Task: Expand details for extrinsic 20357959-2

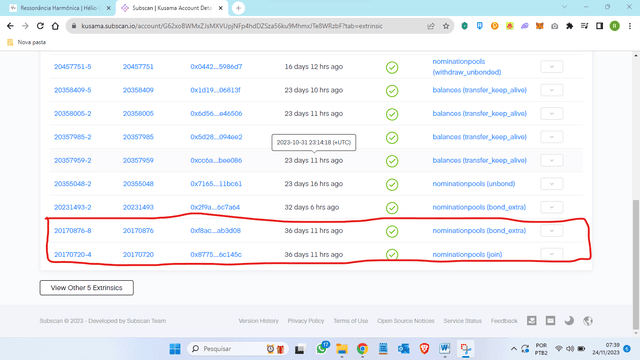Action: click(x=551, y=160)
